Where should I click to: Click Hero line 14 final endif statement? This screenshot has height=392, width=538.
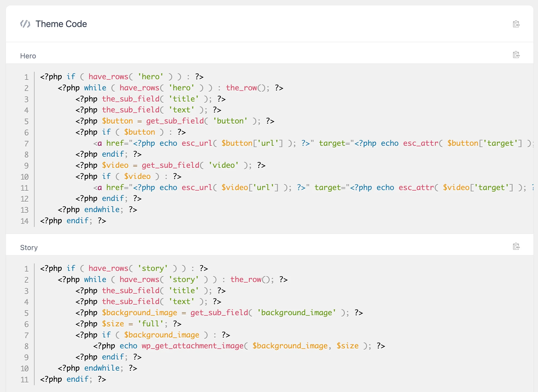[73, 221]
